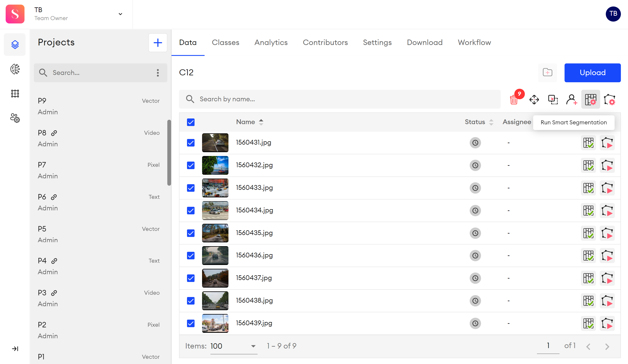Open the Items per page dropdown

(x=233, y=346)
